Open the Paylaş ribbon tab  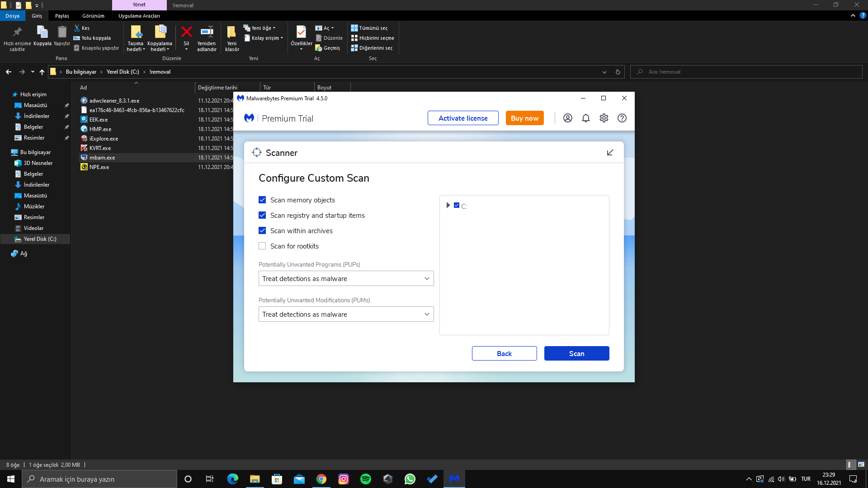[62, 16]
